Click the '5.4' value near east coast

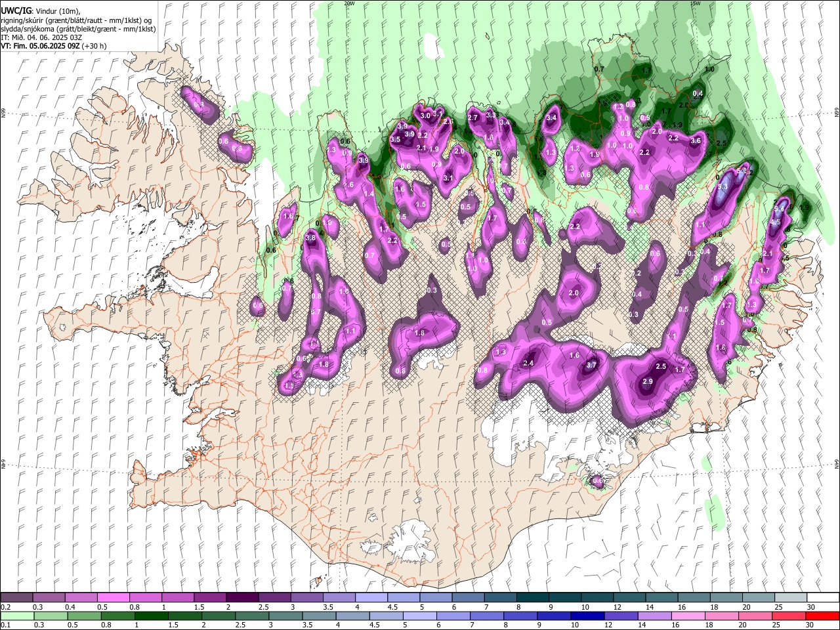780,209
